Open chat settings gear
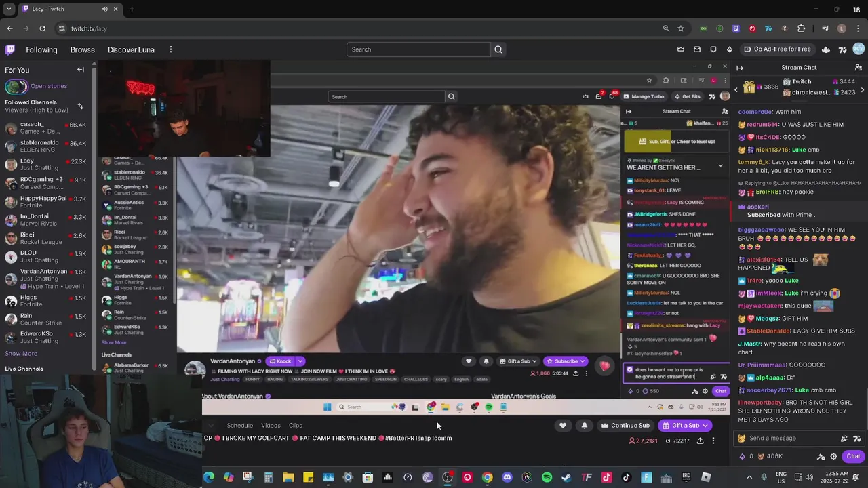This screenshot has width=868, height=488. tap(834, 456)
